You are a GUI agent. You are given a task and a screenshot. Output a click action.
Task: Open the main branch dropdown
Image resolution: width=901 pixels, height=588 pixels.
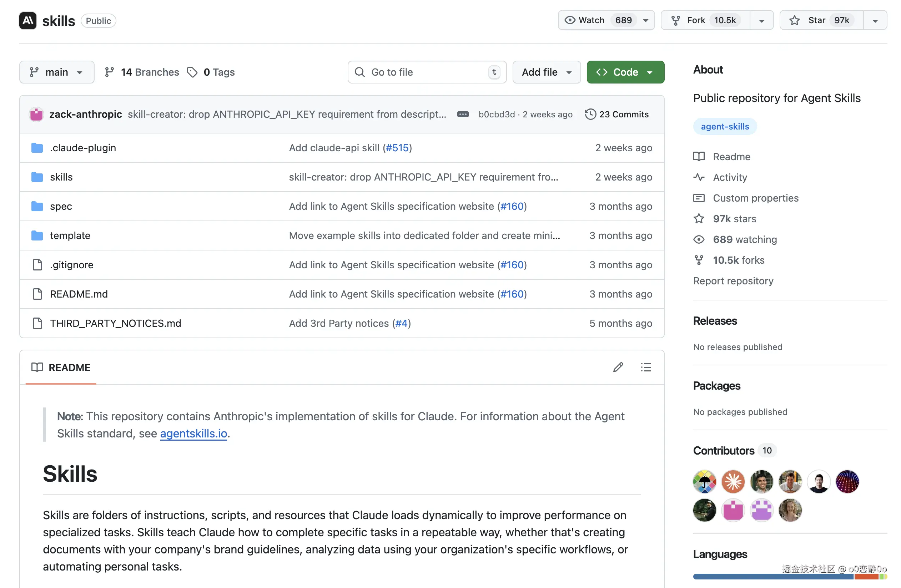(57, 72)
